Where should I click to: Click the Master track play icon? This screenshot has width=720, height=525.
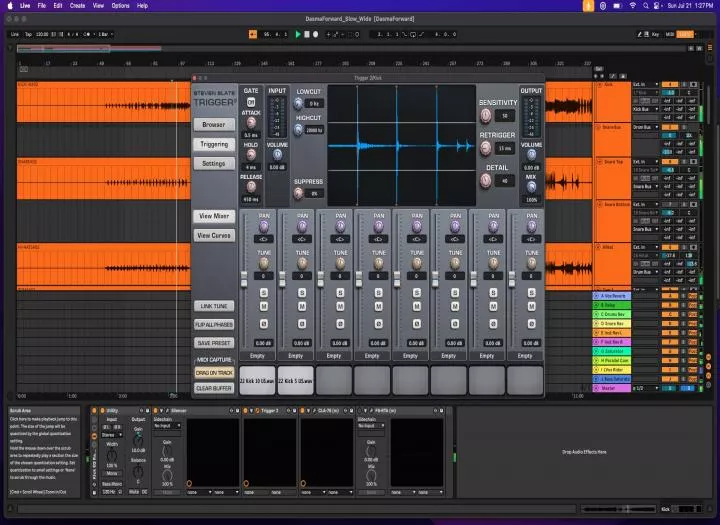coord(596,388)
